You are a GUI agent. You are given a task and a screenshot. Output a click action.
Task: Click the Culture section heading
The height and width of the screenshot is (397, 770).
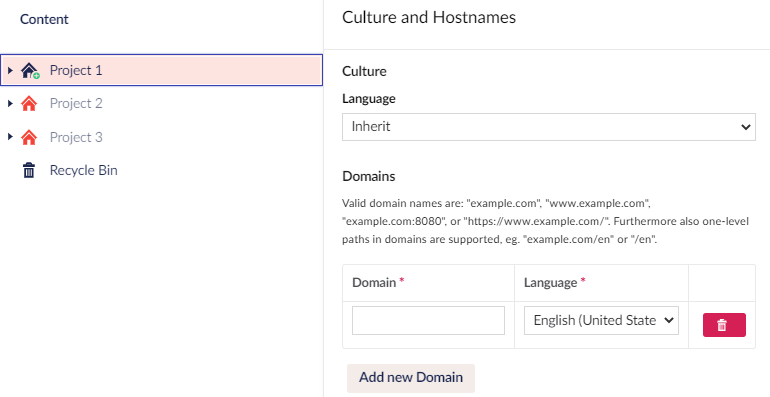pyautogui.click(x=364, y=71)
